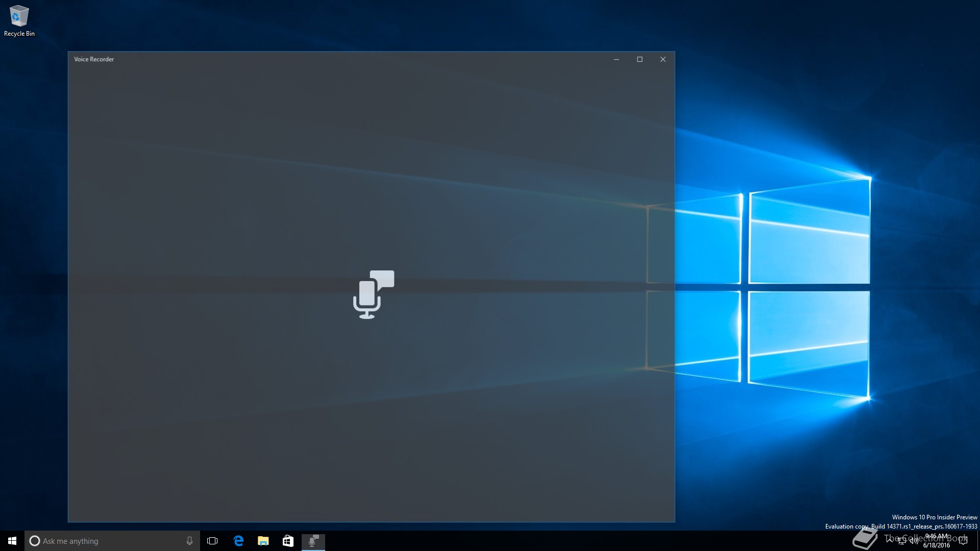The height and width of the screenshot is (551, 980).
Task: Minimize the Voice Recorder window
Action: (x=617, y=59)
